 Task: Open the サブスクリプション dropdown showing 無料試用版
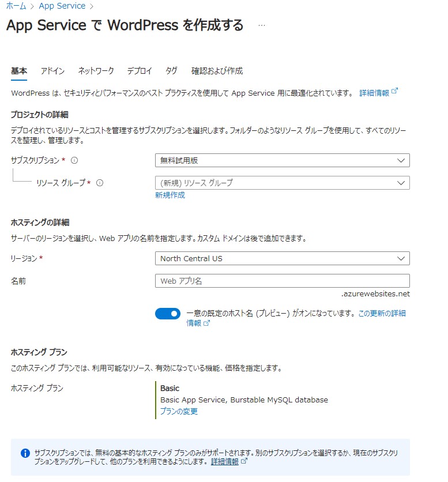point(283,160)
